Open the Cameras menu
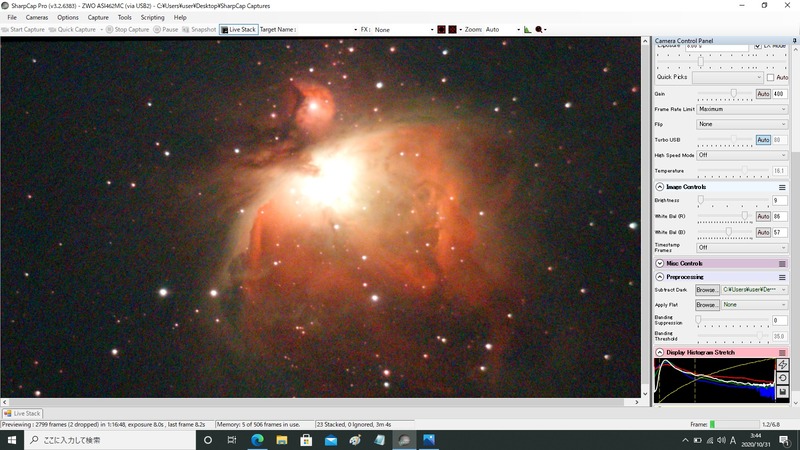The height and width of the screenshot is (450, 800). [x=37, y=17]
